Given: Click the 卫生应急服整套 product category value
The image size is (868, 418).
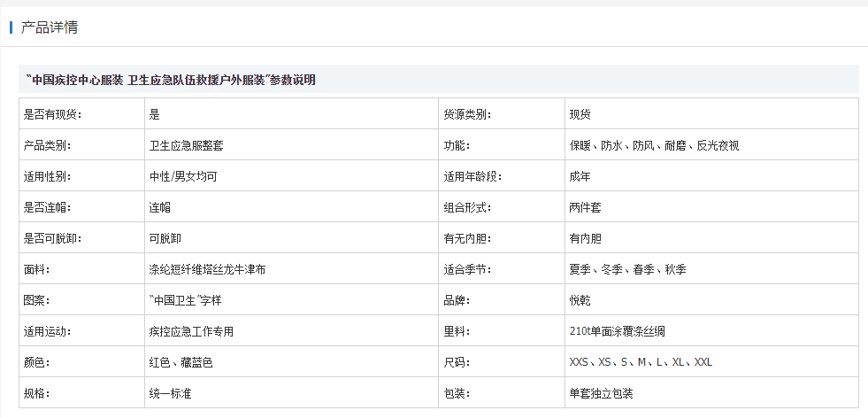Looking at the screenshot, I should click(x=187, y=146).
